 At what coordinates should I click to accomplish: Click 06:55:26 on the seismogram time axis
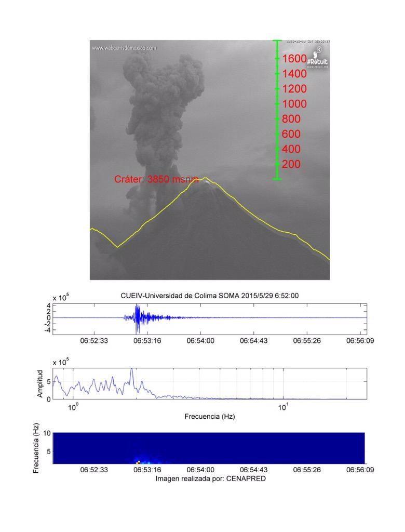click(307, 341)
